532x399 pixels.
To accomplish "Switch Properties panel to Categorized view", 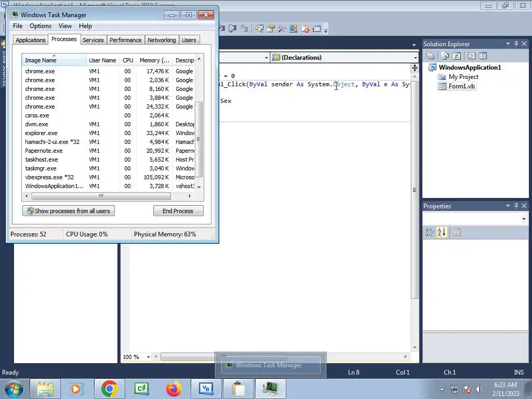I will (430, 232).
